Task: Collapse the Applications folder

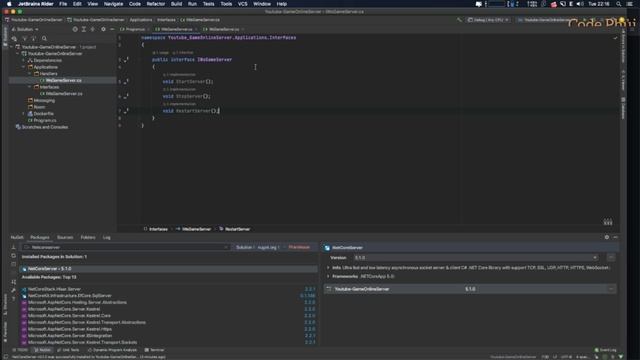Action: (24, 67)
